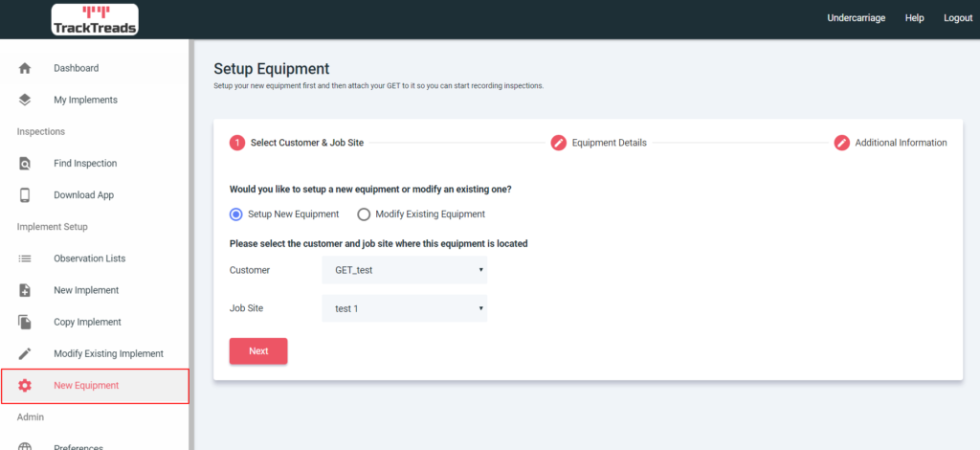Click the Copy Implement copy icon
Screen dimensions: 980x450
point(25,322)
